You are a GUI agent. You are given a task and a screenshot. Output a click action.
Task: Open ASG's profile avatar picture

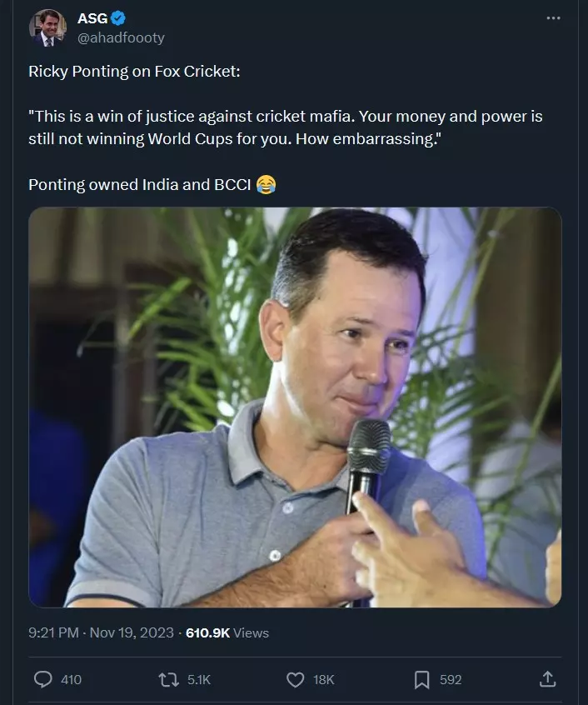[x=48, y=27]
